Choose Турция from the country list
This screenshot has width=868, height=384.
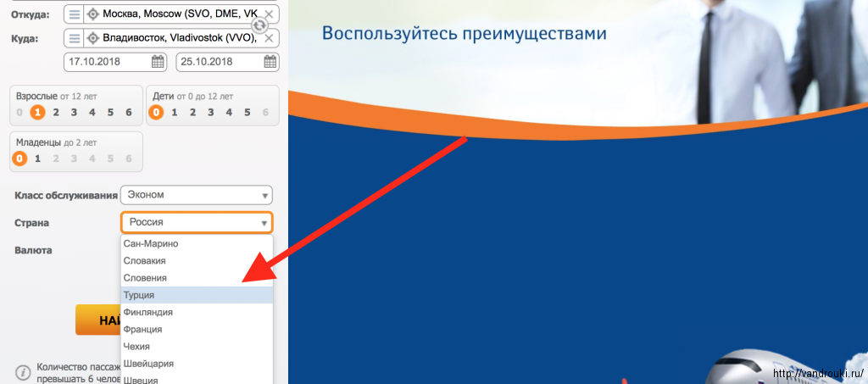click(x=197, y=295)
